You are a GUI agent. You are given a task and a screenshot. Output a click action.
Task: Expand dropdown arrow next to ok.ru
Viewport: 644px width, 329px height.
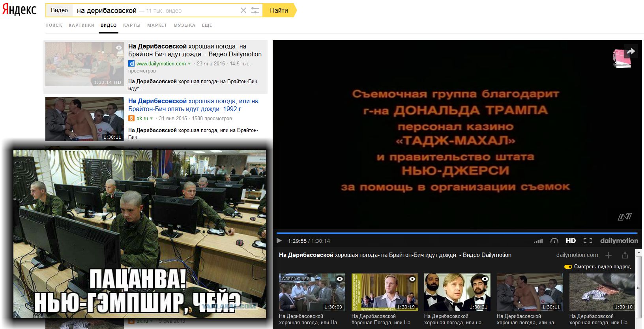[152, 119]
